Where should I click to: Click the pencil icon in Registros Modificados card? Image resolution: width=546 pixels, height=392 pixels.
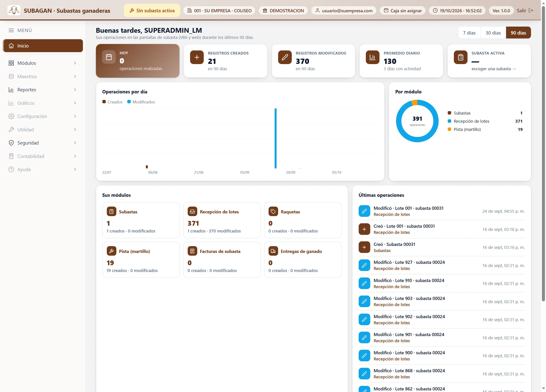pos(285,57)
